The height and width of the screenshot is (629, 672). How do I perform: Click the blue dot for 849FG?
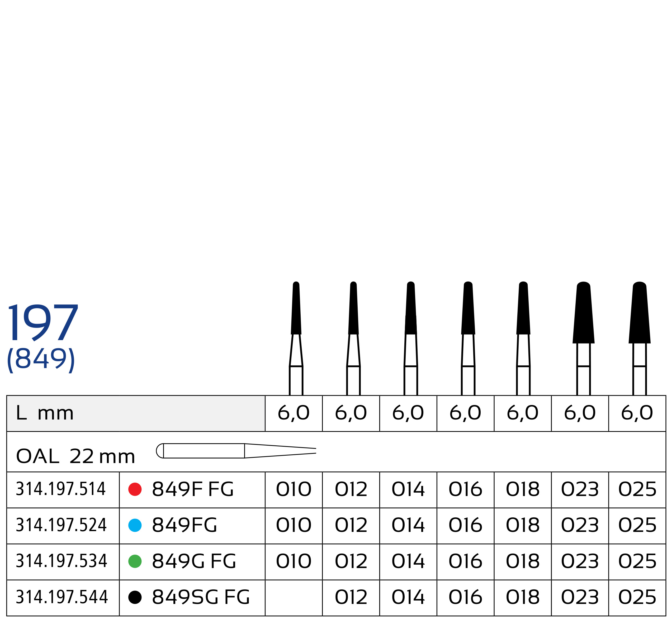tap(135, 525)
